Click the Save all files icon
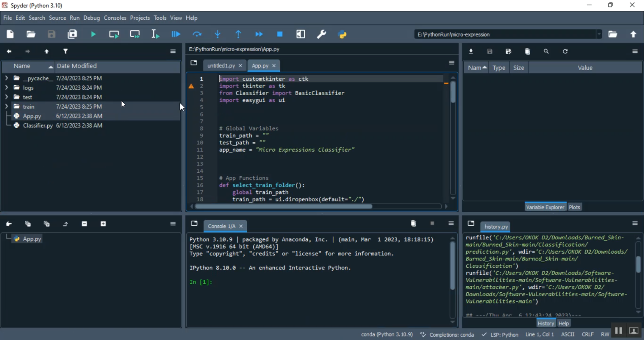 tap(73, 34)
